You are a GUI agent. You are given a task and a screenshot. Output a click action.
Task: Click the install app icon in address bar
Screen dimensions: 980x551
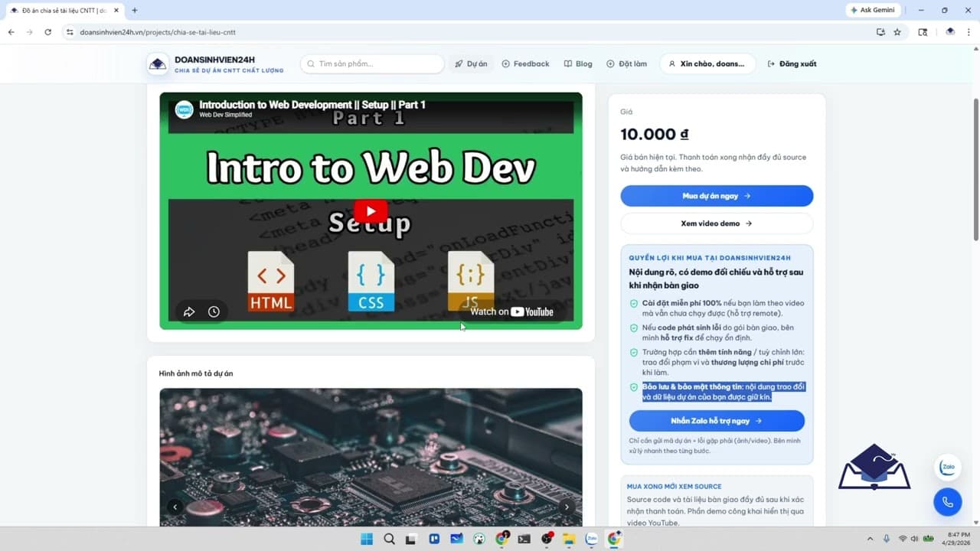pos(880,32)
